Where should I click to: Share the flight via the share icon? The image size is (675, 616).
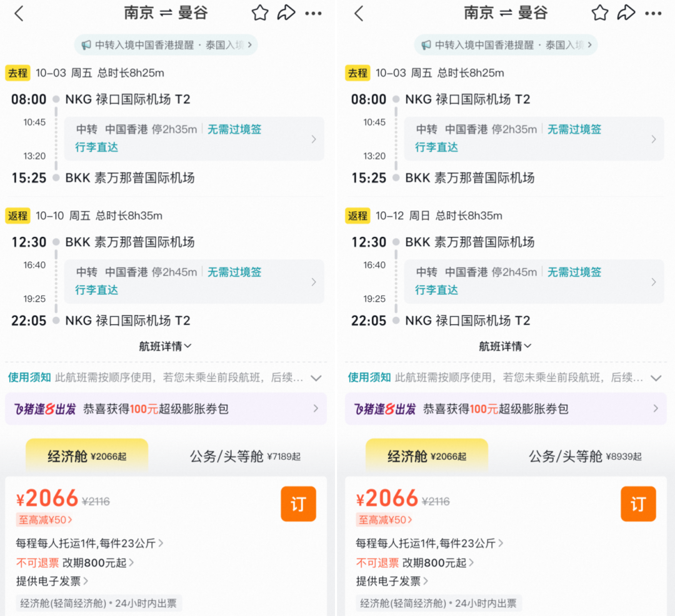click(x=286, y=12)
